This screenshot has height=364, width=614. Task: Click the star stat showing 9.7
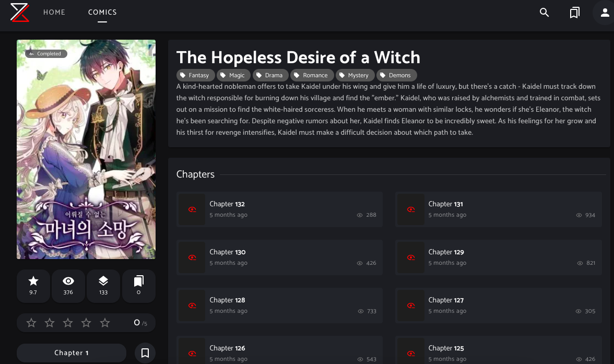click(33, 286)
